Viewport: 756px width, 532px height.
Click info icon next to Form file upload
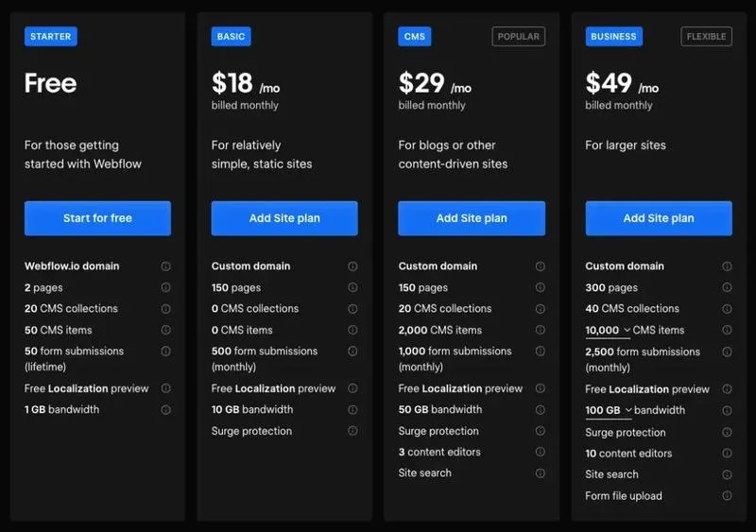click(x=727, y=496)
